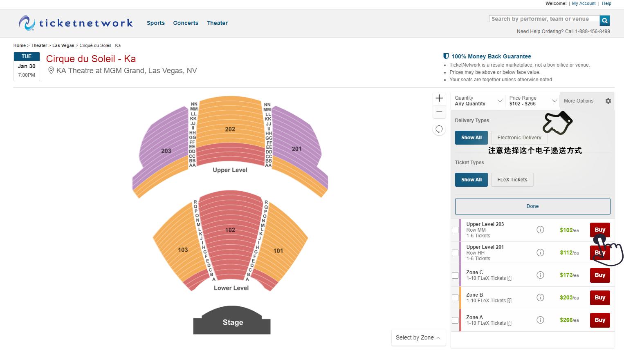Check the Upper Level 203 listing box
Viewport: 624px width, 364px height.
tap(455, 230)
